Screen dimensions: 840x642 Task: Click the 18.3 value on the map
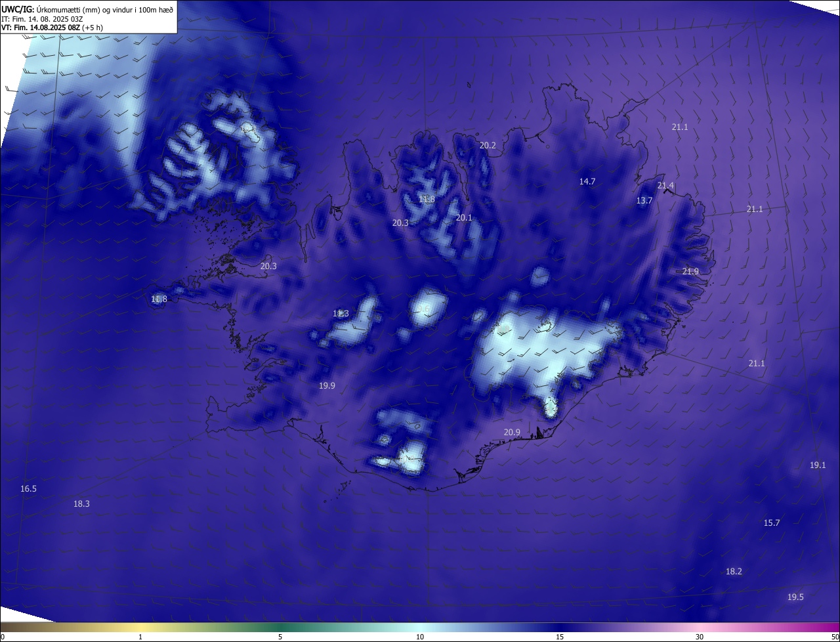81,504
